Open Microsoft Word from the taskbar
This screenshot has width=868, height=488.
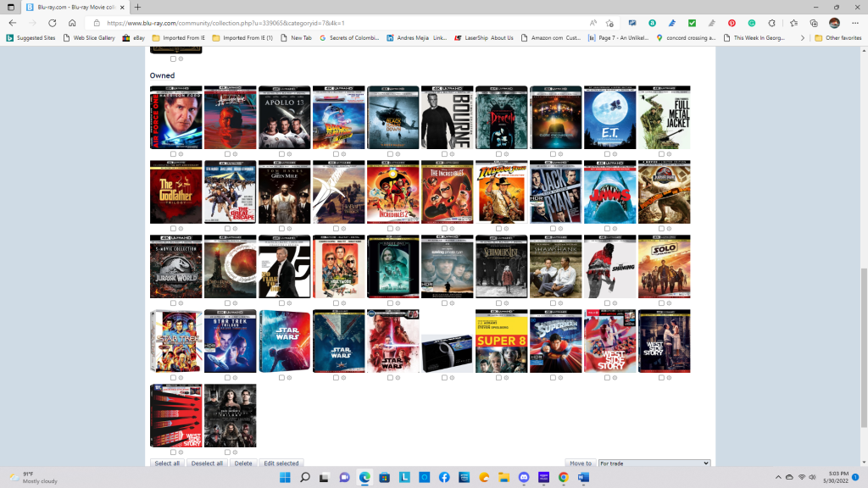583,478
